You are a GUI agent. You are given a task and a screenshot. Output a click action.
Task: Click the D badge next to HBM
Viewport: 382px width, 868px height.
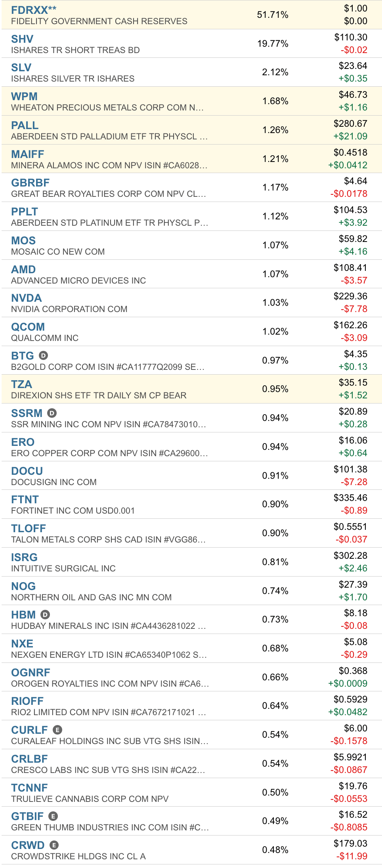coord(45,615)
